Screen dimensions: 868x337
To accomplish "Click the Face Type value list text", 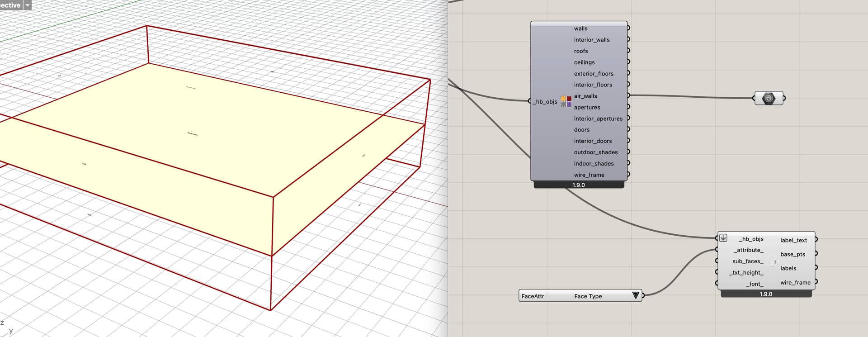I will (588, 296).
